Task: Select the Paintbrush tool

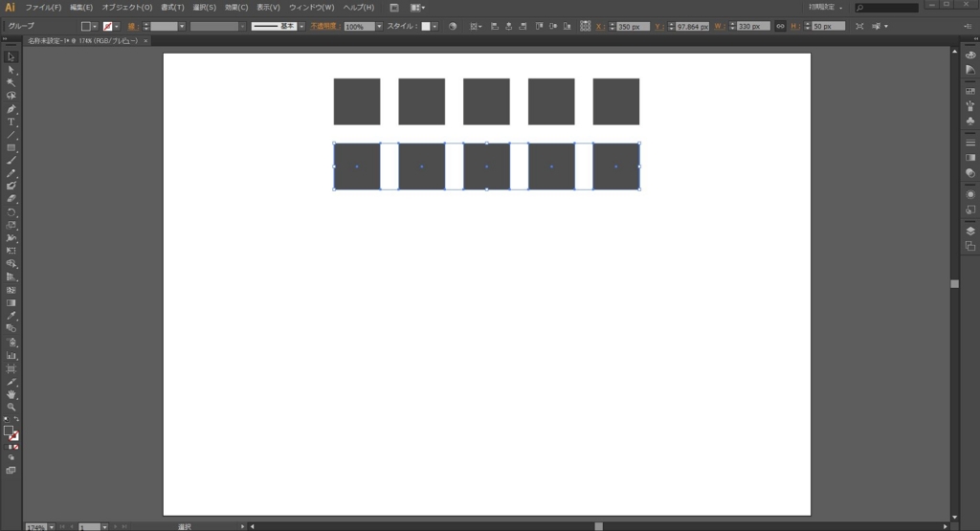Action: coord(11,161)
